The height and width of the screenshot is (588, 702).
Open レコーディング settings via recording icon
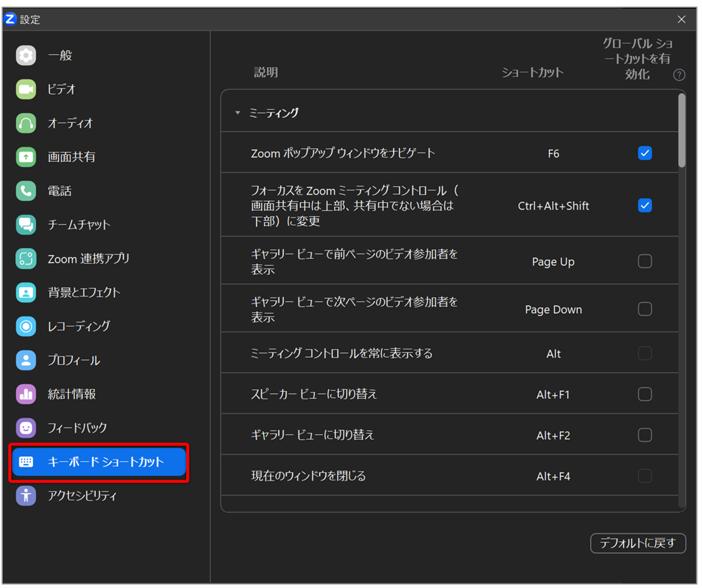coord(26,326)
